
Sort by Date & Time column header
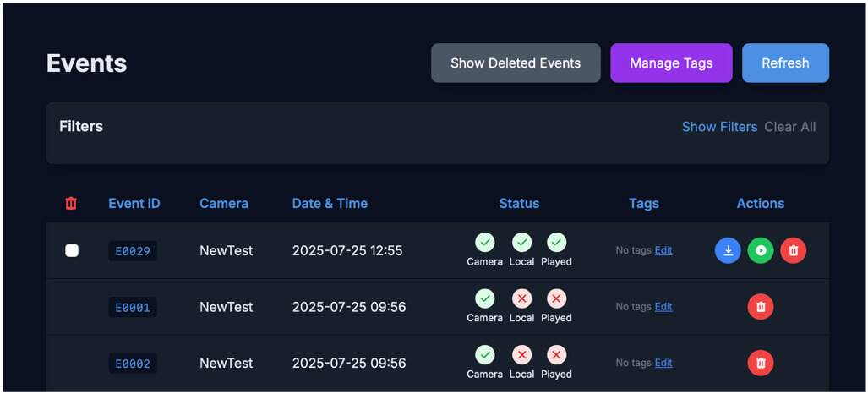(330, 203)
